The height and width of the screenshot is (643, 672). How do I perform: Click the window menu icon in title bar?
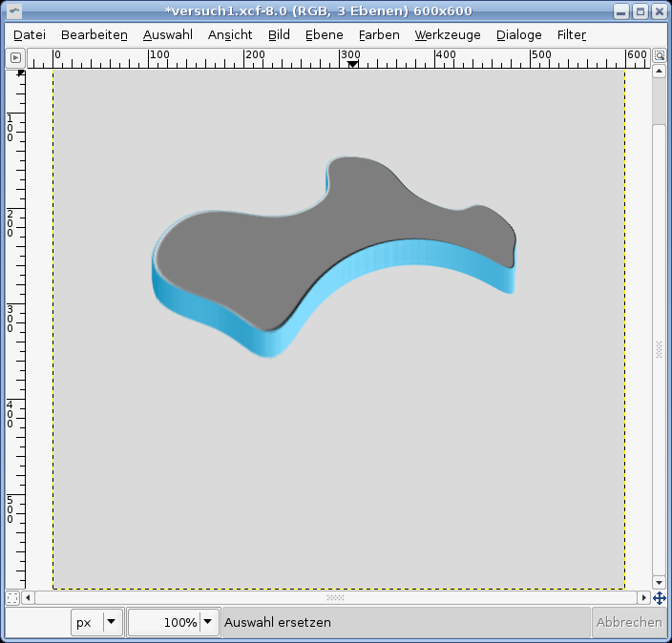13,10
